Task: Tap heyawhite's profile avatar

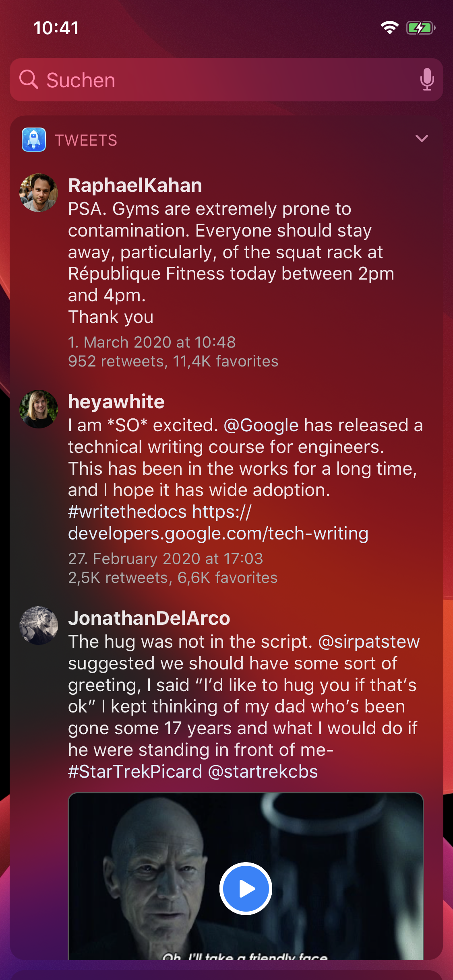Action: [x=39, y=409]
